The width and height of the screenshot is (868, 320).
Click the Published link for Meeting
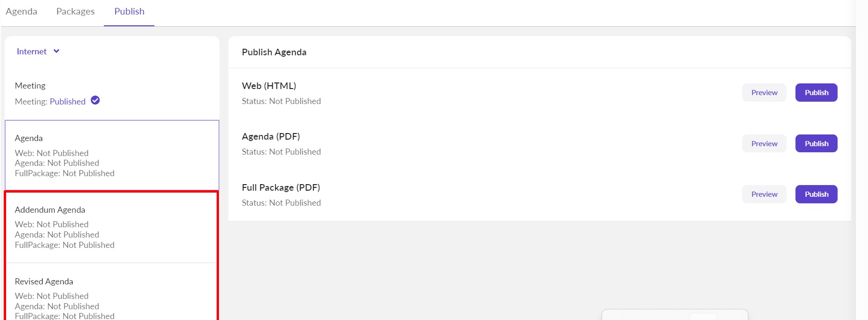coord(67,102)
